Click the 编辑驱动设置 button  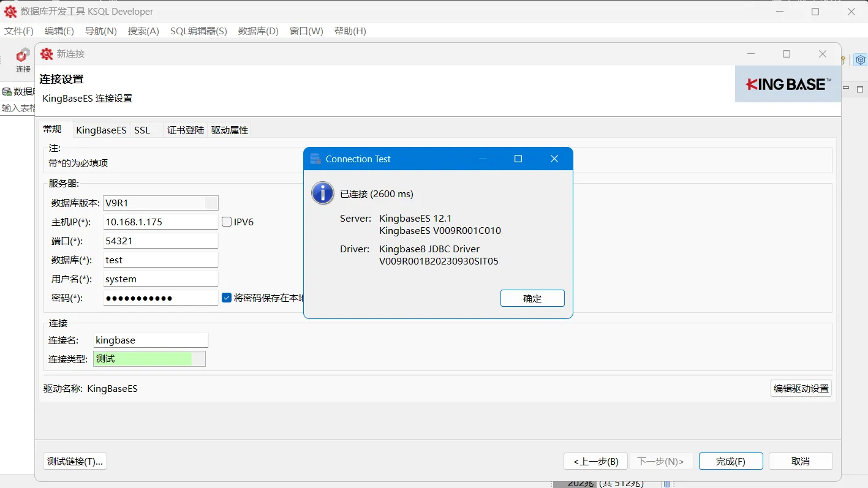[801, 388]
